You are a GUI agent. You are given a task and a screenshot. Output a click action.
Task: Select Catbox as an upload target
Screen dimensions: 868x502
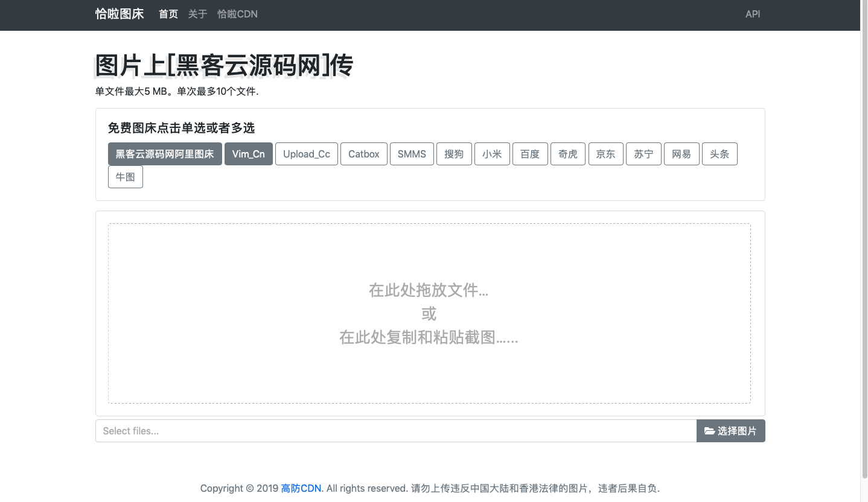pos(363,154)
